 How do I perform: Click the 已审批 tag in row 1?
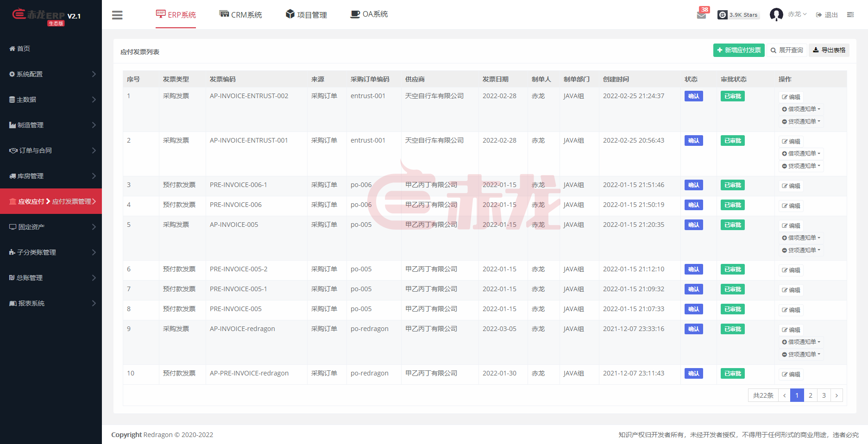pyautogui.click(x=733, y=96)
